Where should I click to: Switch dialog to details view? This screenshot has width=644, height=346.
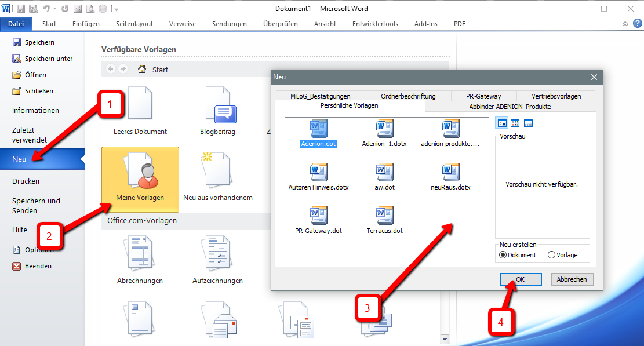[x=528, y=123]
